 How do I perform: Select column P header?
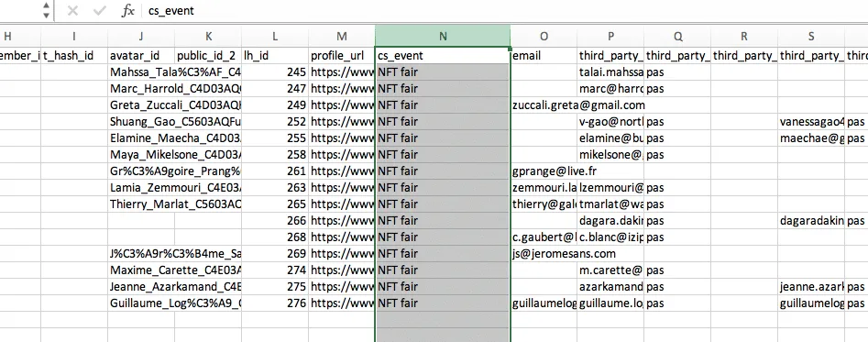tap(610, 37)
